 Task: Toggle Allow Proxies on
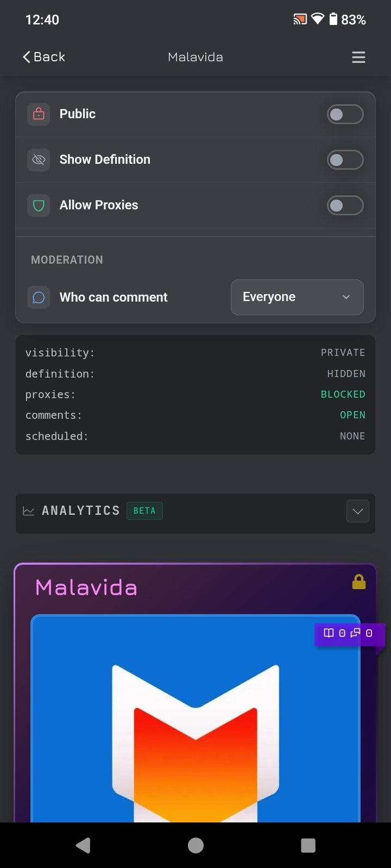click(x=345, y=205)
